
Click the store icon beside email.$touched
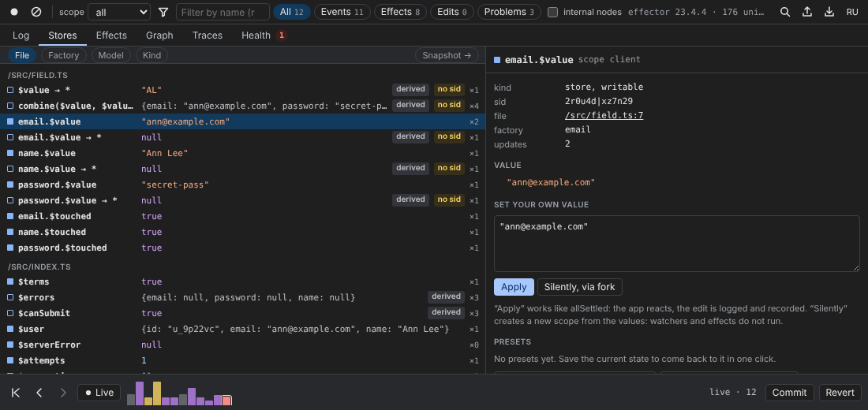10,216
